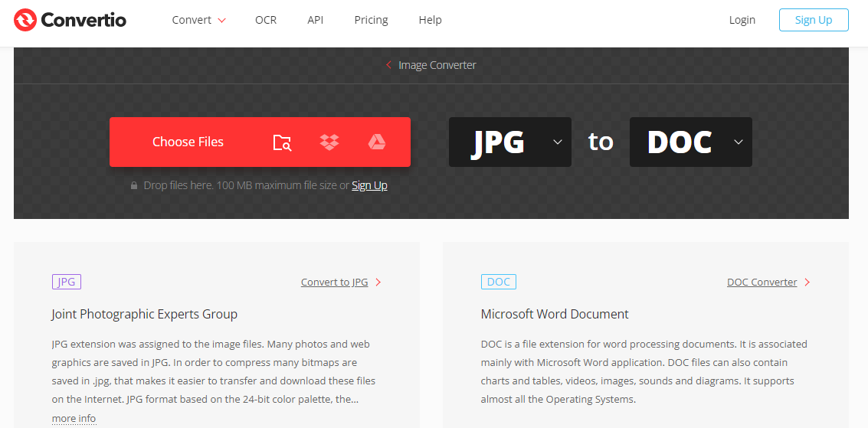Browse files with the folder search icon
This screenshot has width=868, height=428.
click(283, 142)
